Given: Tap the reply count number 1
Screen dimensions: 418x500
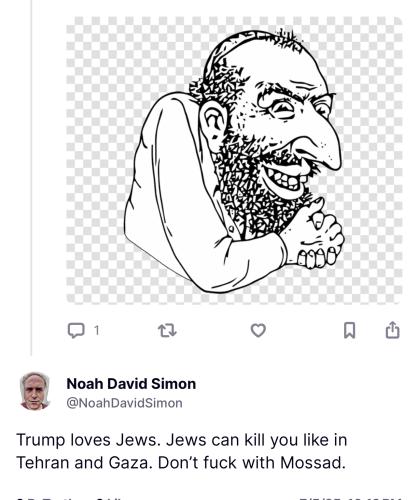Looking at the screenshot, I should [96, 330].
